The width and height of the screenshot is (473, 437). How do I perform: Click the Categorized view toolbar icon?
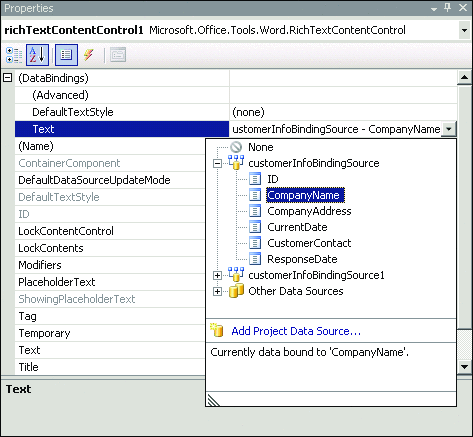tap(14, 55)
